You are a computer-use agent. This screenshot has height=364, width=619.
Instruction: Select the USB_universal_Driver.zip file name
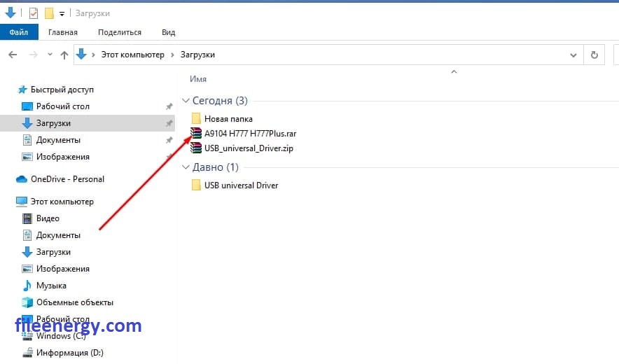[249, 148]
